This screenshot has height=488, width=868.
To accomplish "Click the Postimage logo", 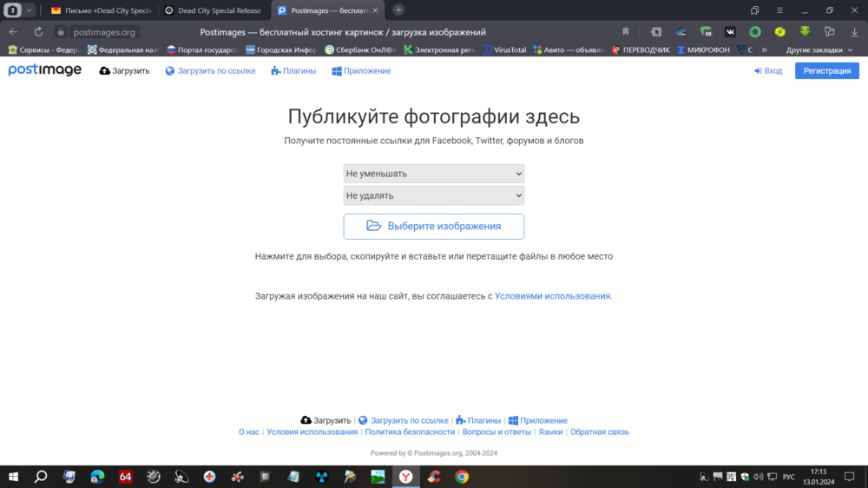I will pos(45,70).
